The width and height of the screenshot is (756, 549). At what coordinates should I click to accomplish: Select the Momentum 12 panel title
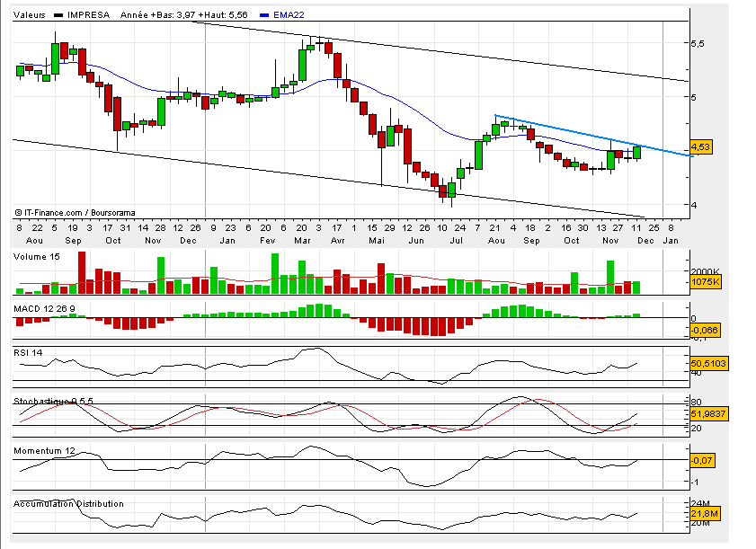click(x=44, y=451)
